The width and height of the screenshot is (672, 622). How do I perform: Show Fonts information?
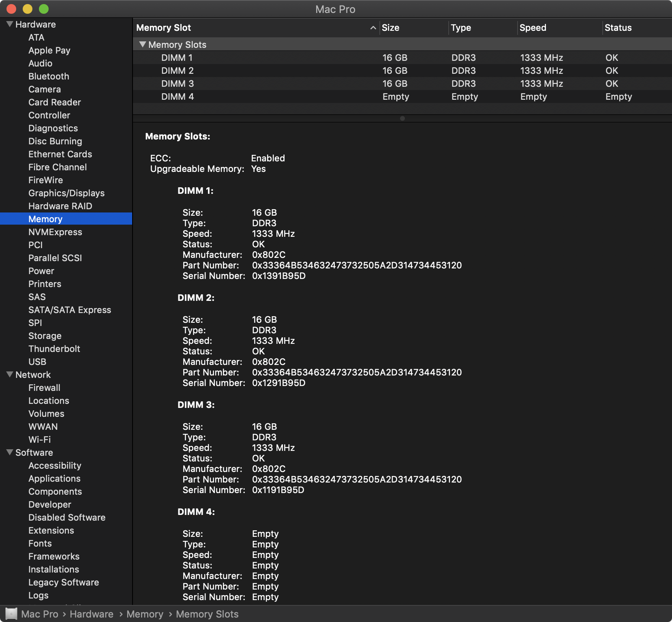(40, 543)
